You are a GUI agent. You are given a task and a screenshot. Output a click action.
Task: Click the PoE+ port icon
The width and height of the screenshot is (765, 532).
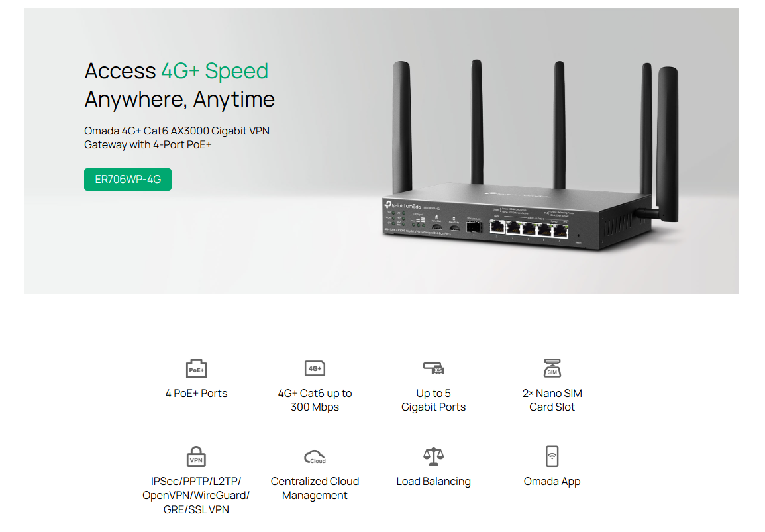pos(196,368)
